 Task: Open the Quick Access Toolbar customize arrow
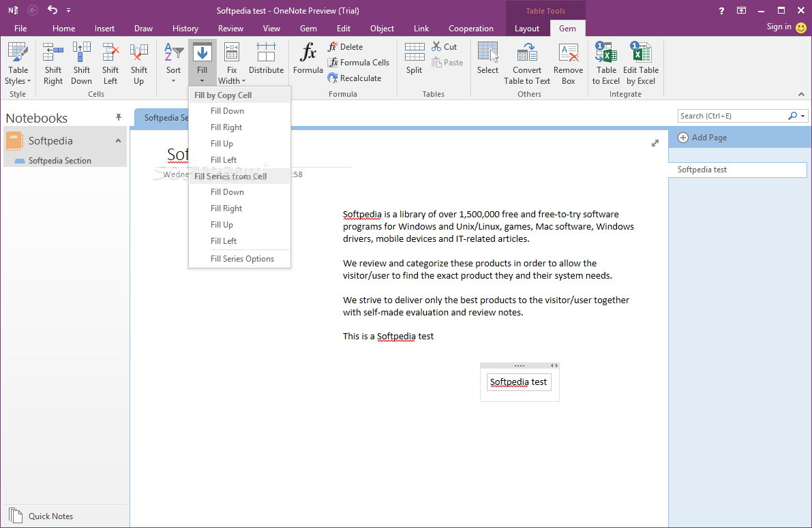click(x=68, y=10)
